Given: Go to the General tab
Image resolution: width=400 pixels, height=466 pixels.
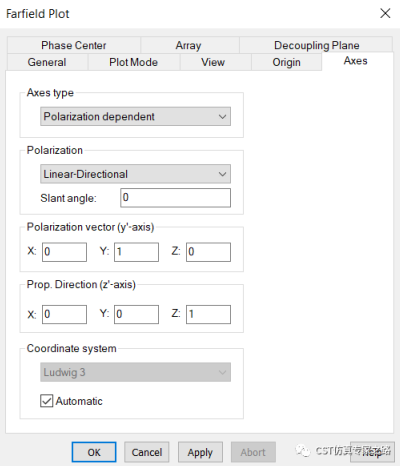Looking at the screenshot, I should (47, 62).
